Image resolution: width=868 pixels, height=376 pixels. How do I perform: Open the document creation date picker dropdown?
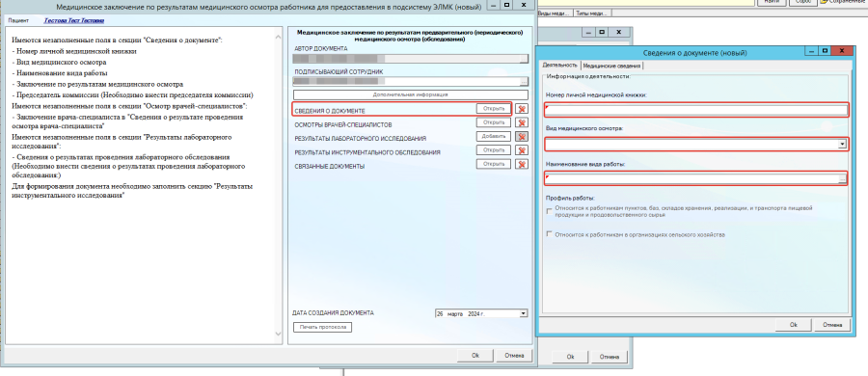point(523,313)
